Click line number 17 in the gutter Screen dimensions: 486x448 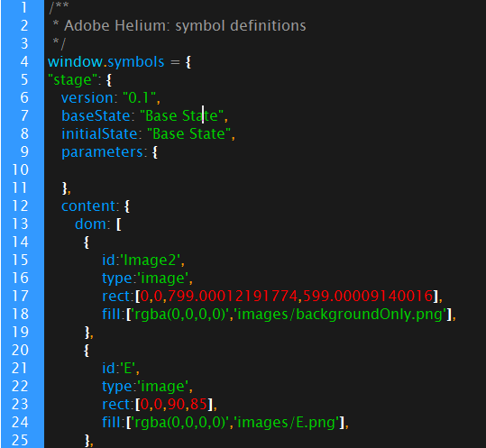tap(20, 296)
